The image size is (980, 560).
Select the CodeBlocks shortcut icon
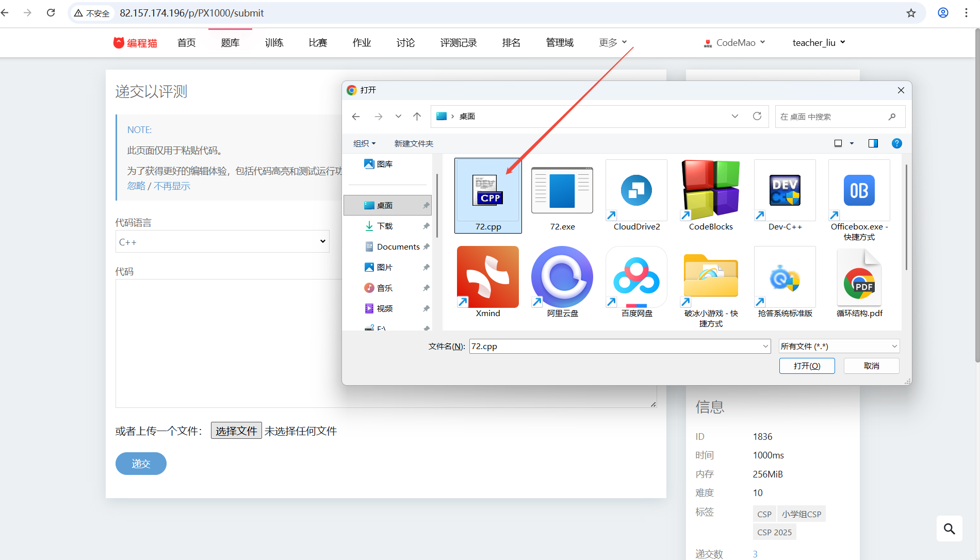pyautogui.click(x=710, y=191)
